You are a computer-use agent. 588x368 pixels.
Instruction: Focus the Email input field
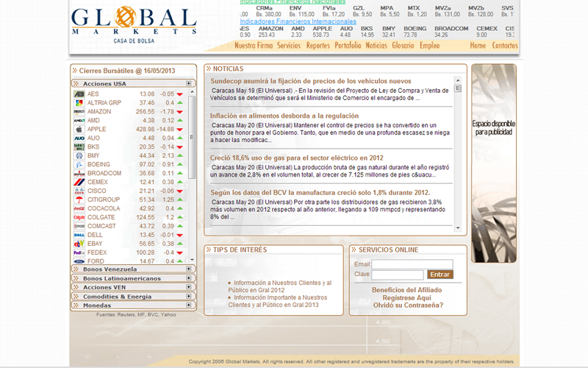click(x=412, y=264)
